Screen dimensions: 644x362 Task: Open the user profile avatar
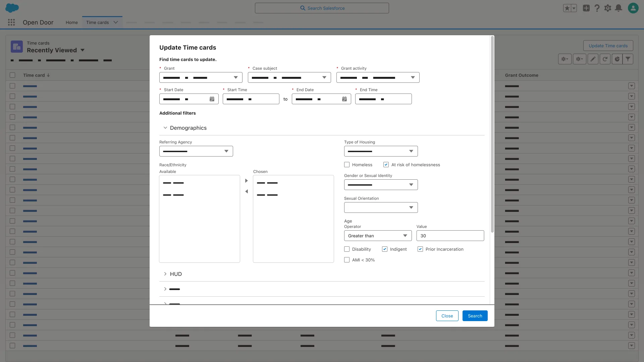[x=633, y=8]
